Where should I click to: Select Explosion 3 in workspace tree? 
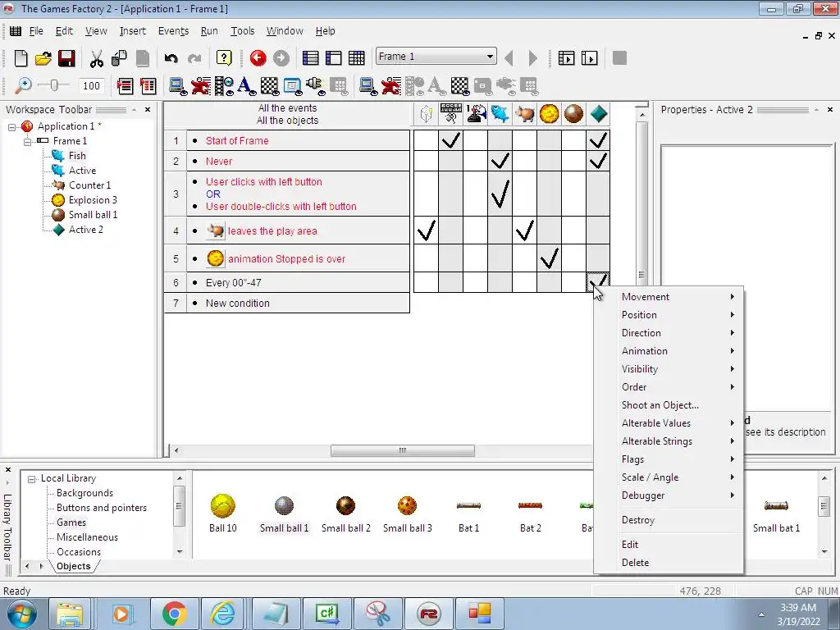93,200
